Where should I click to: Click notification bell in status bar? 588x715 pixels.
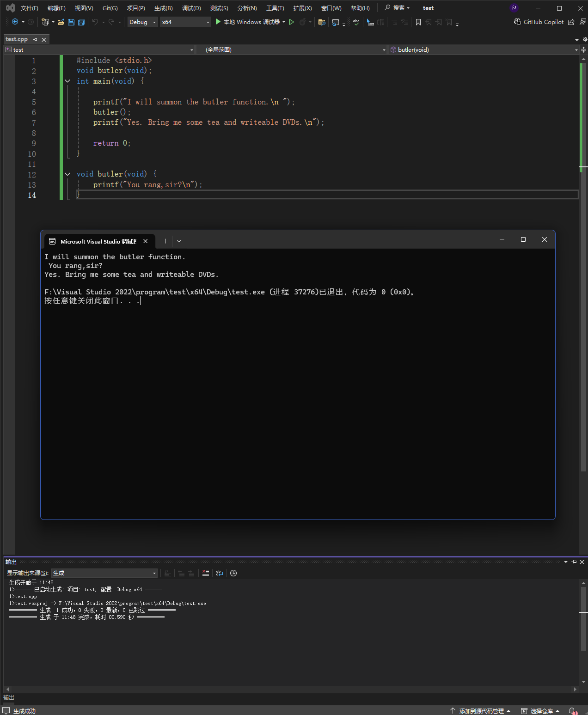click(x=573, y=711)
